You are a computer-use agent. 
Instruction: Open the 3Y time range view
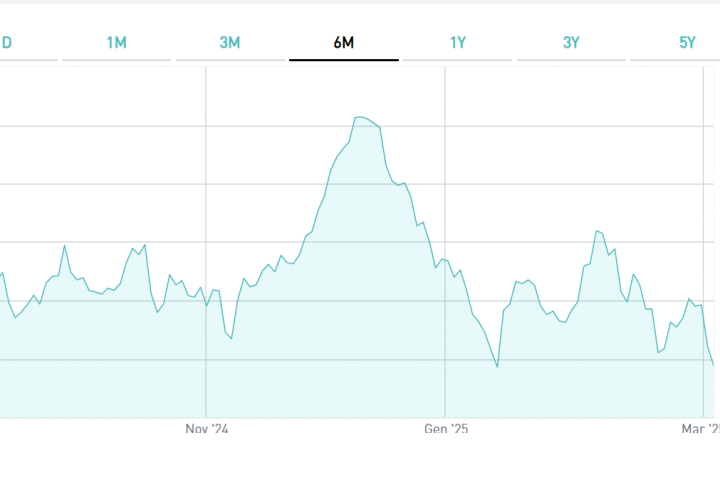click(572, 42)
